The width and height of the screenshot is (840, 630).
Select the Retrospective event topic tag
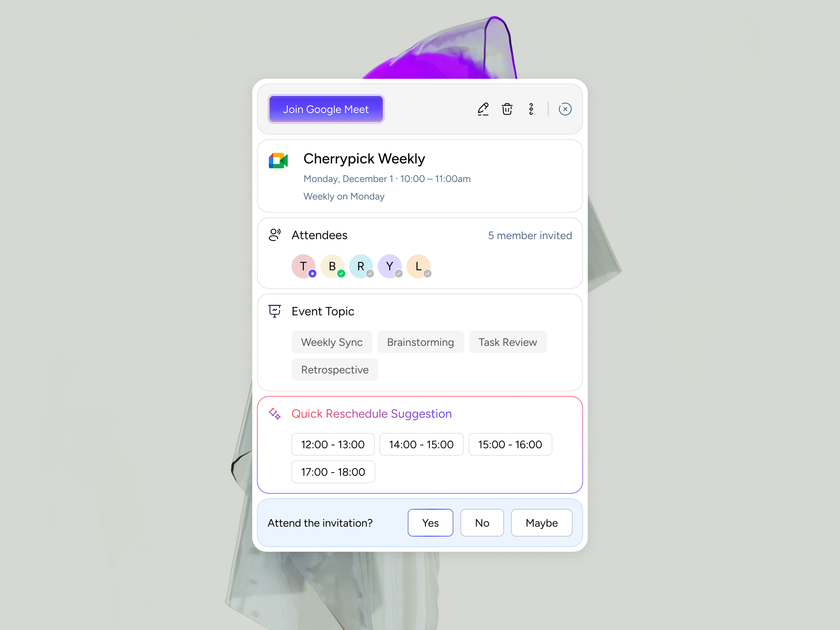[x=335, y=369]
